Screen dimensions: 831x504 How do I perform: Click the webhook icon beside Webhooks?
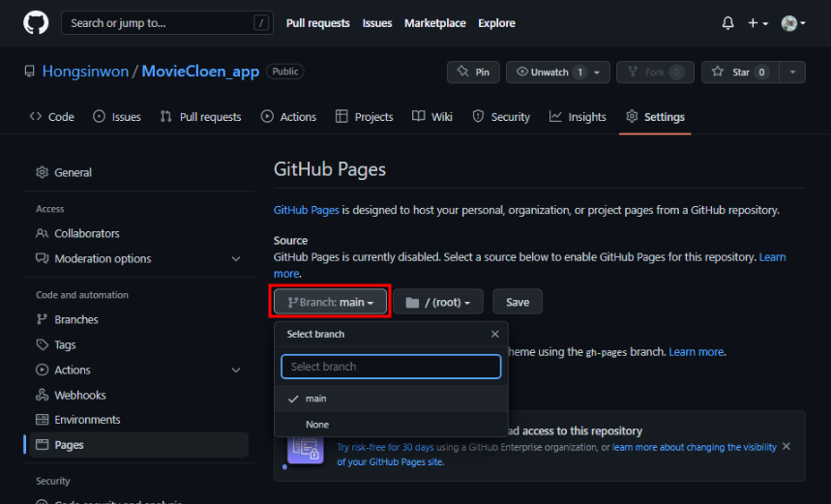pos(42,395)
